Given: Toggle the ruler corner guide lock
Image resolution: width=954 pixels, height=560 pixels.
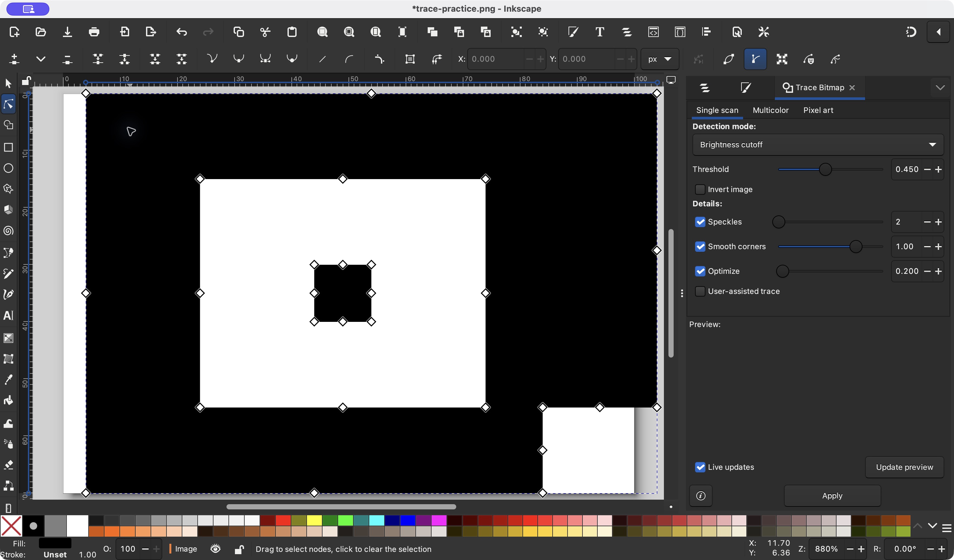Looking at the screenshot, I should coord(26,80).
